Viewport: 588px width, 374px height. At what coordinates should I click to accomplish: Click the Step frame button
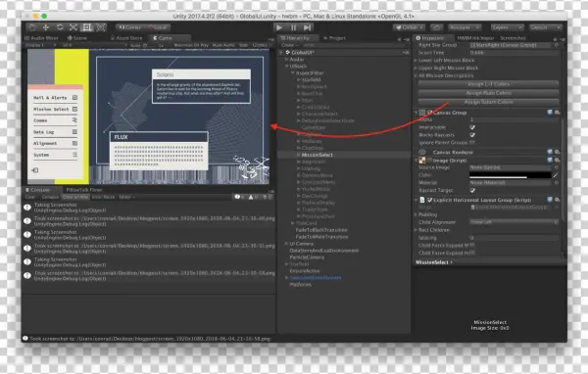307,27
